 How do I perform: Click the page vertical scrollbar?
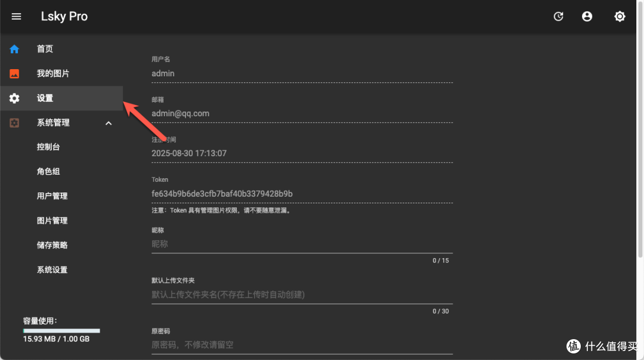(x=640, y=131)
